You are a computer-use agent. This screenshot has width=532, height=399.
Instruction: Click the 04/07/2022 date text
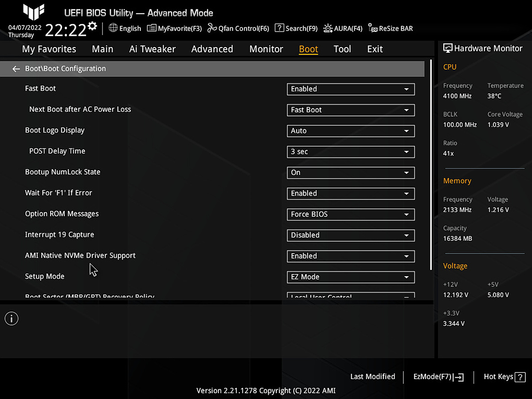pyautogui.click(x=25, y=27)
